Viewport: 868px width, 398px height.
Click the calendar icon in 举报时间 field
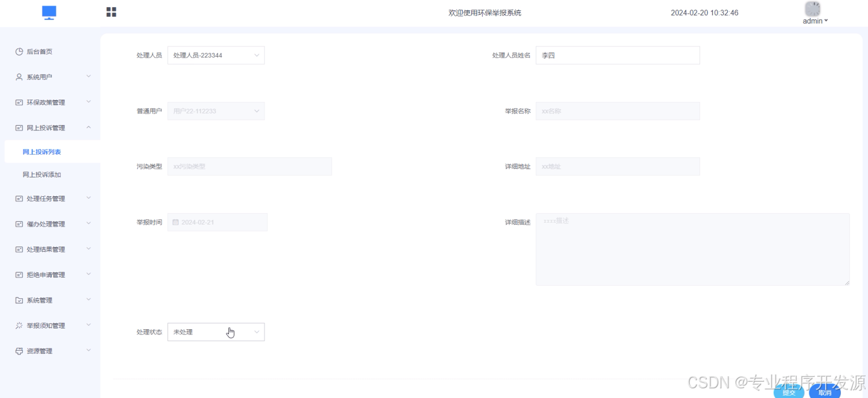coord(176,222)
